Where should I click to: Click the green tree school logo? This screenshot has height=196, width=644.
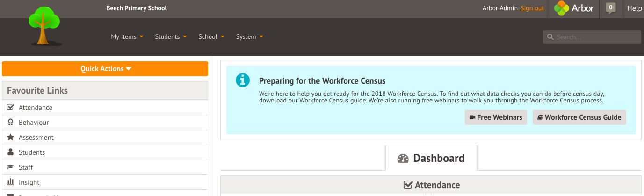tap(44, 26)
